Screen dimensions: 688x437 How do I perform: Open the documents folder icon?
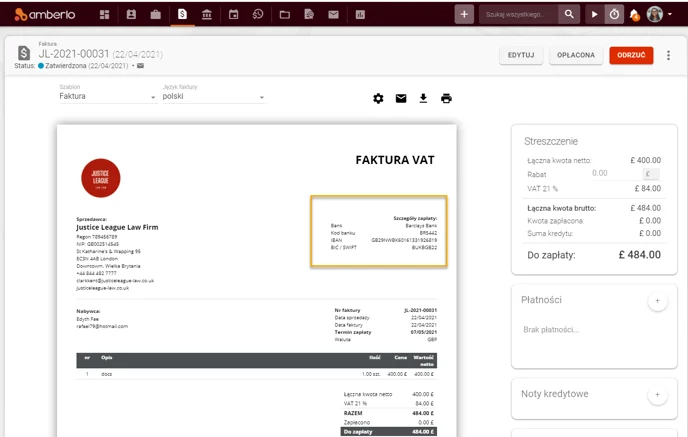(x=285, y=14)
